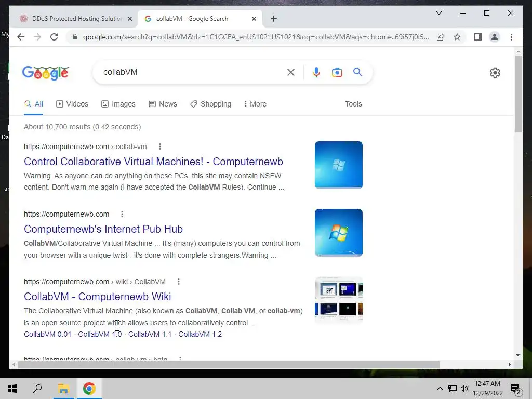Image resolution: width=532 pixels, height=399 pixels.
Task: Switch to Images results
Action: pos(118,104)
